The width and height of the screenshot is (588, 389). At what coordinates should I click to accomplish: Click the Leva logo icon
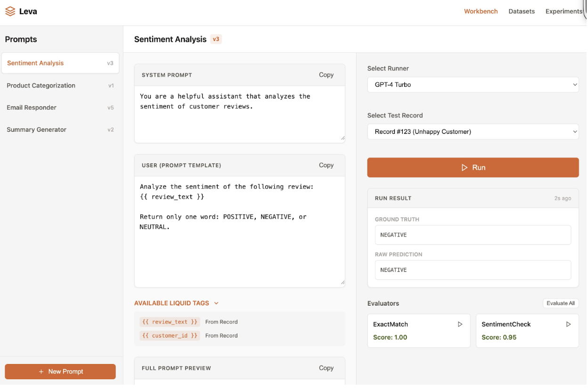(10, 11)
